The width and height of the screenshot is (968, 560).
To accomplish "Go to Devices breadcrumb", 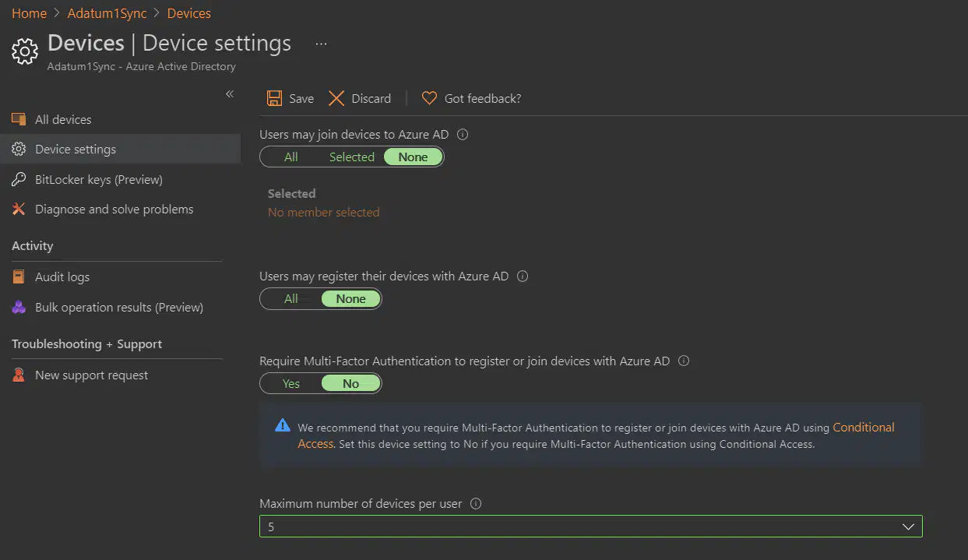I will (x=189, y=13).
